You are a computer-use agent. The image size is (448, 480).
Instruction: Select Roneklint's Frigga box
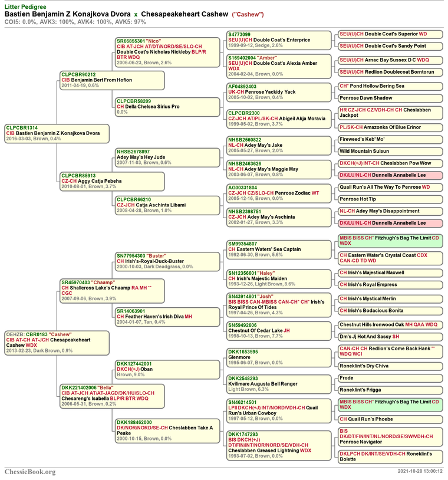coord(390,390)
